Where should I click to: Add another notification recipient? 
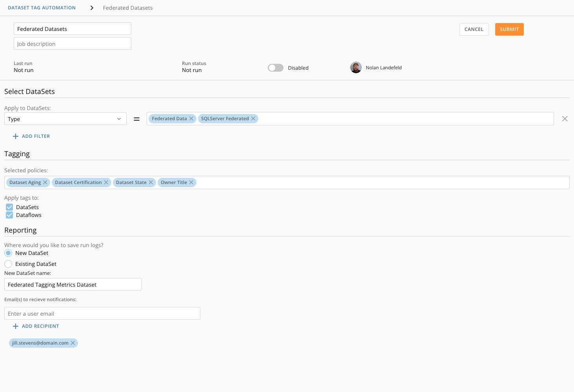36,326
